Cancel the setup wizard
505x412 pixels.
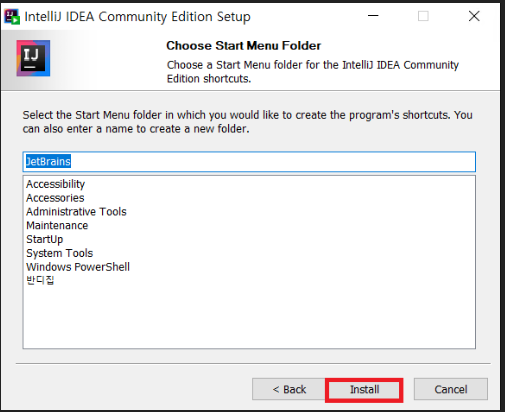coord(451,389)
